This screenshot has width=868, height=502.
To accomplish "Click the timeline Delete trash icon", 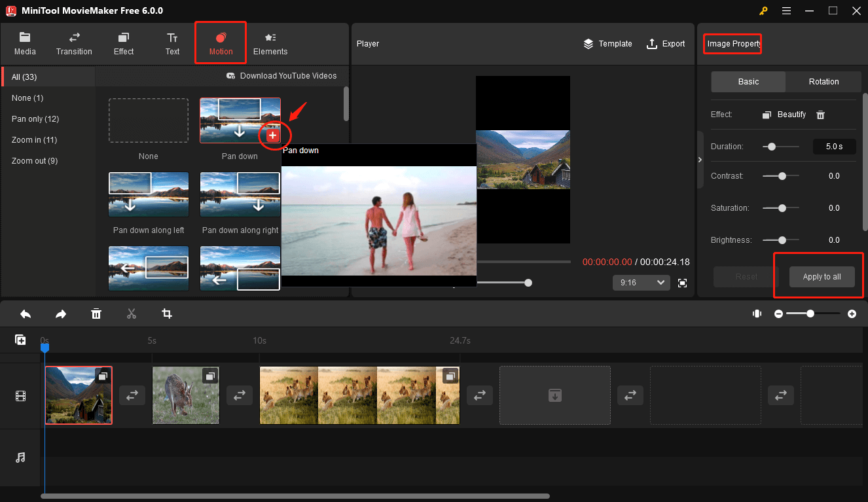I will coord(96,314).
